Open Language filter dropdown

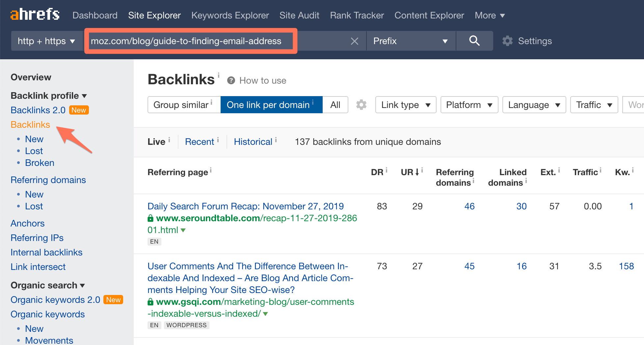coord(534,105)
